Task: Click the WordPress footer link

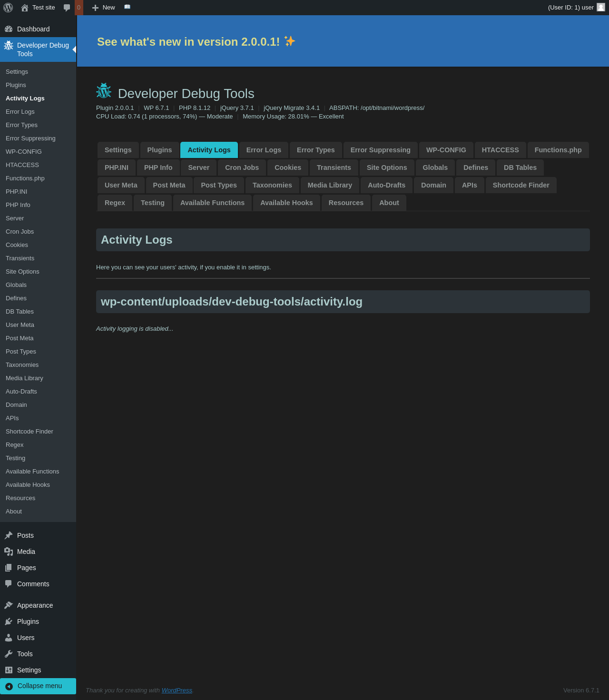Action: (x=177, y=690)
